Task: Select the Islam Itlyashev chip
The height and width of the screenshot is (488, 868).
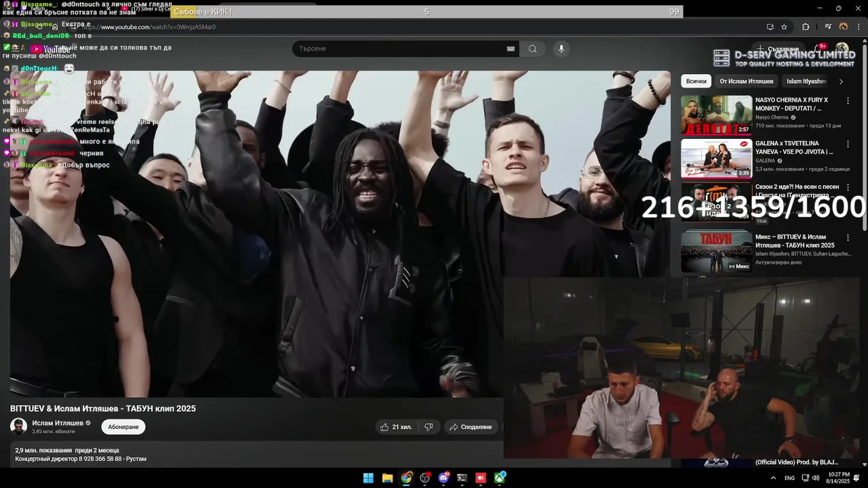Action: (806, 81)
